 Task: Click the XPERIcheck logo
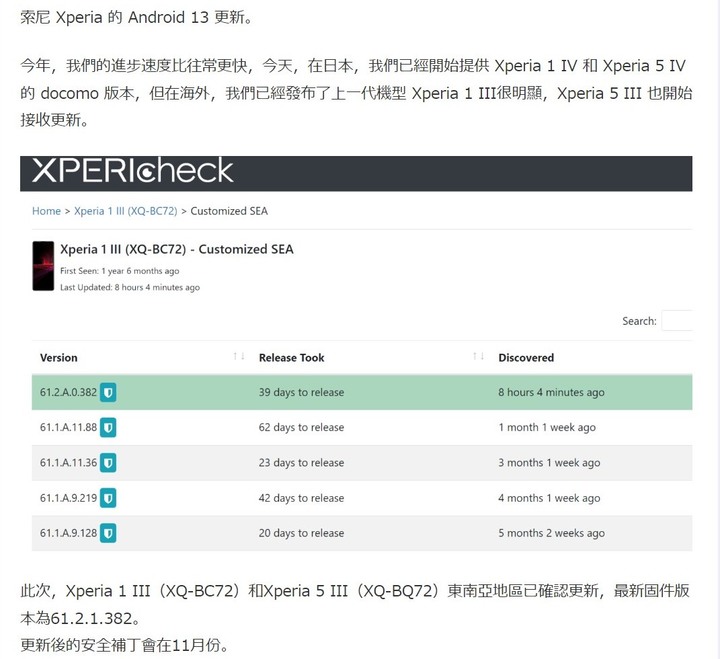click(132, 171)
